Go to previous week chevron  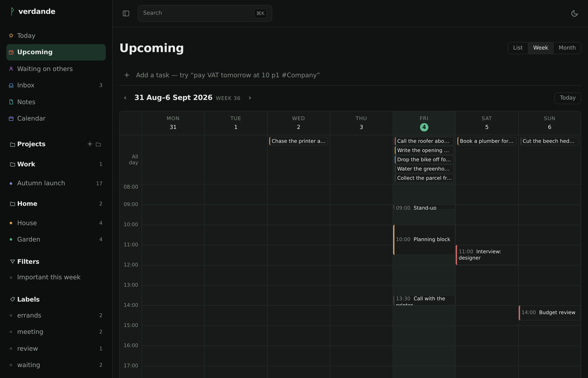[125, 98]
